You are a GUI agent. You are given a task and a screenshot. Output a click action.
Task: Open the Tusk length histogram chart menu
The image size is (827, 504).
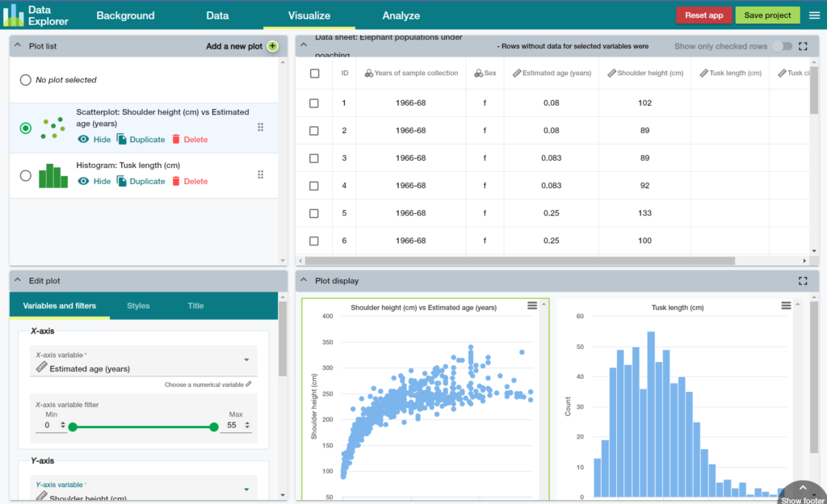pyautogui.click(x=786, y=305)
